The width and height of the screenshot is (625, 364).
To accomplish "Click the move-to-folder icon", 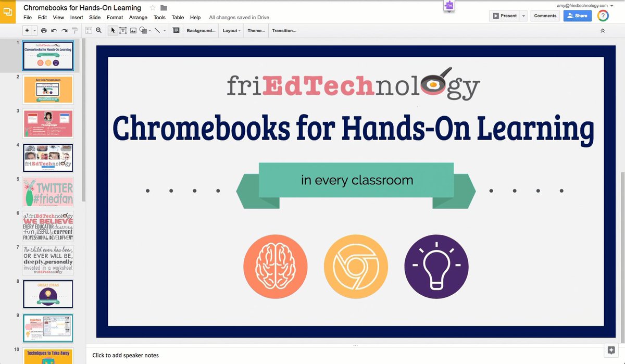I will coord(164,8).
